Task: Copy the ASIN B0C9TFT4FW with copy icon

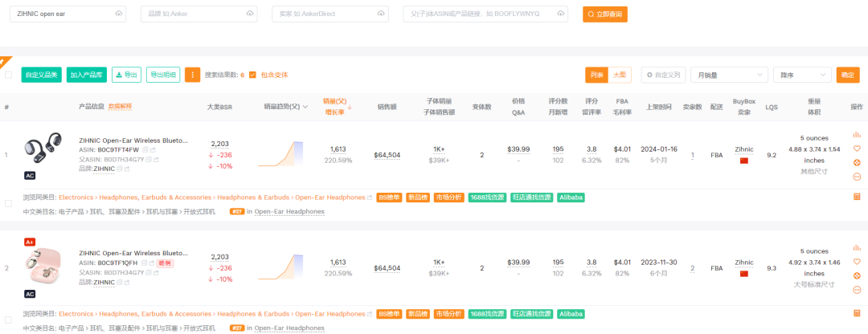Action: coord(145,149)
